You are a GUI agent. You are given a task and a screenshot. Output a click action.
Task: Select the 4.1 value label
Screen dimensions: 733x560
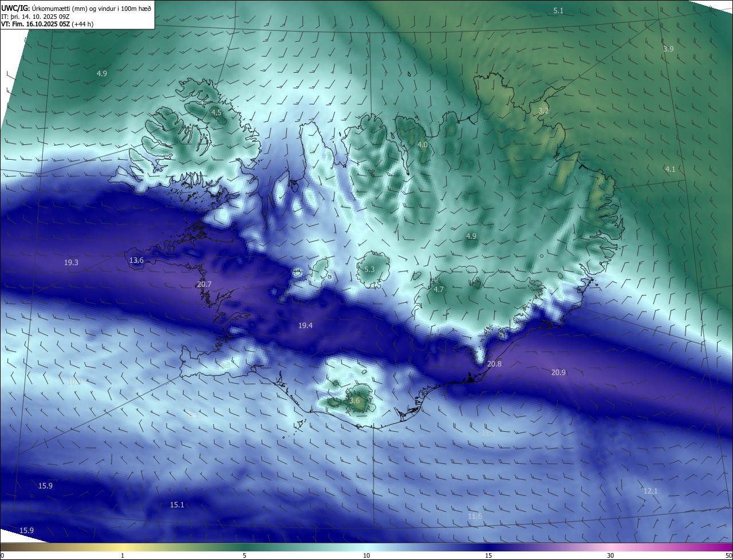pyautogui.click(x=670, y=169)
